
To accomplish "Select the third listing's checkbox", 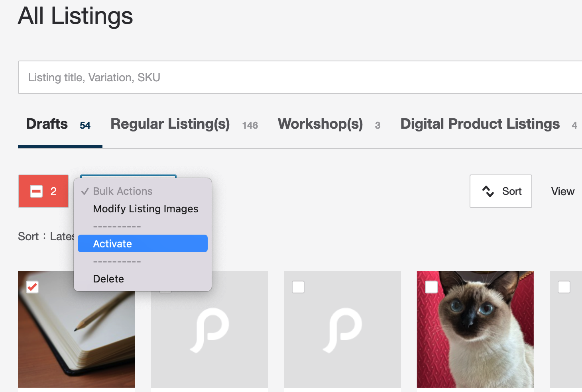I will coord(298,287).
